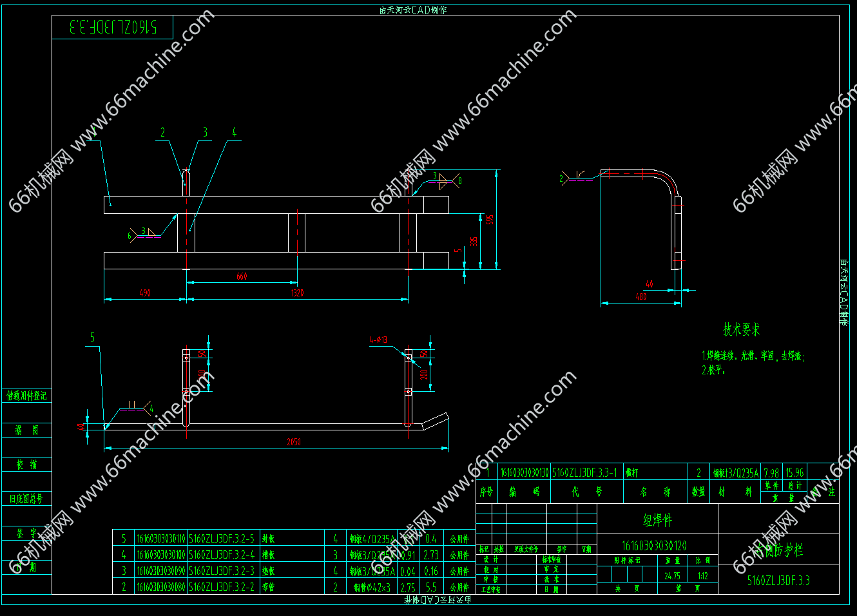Click part balloon number 2 in top view
The height and width of the screenshot is (616, 857).
pyautogui.click(x=162, y=132)
